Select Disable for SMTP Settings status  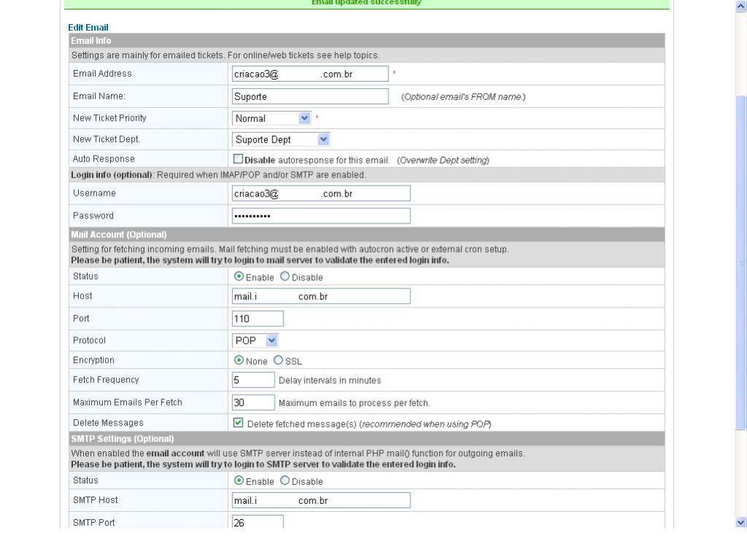coord(285,481)
